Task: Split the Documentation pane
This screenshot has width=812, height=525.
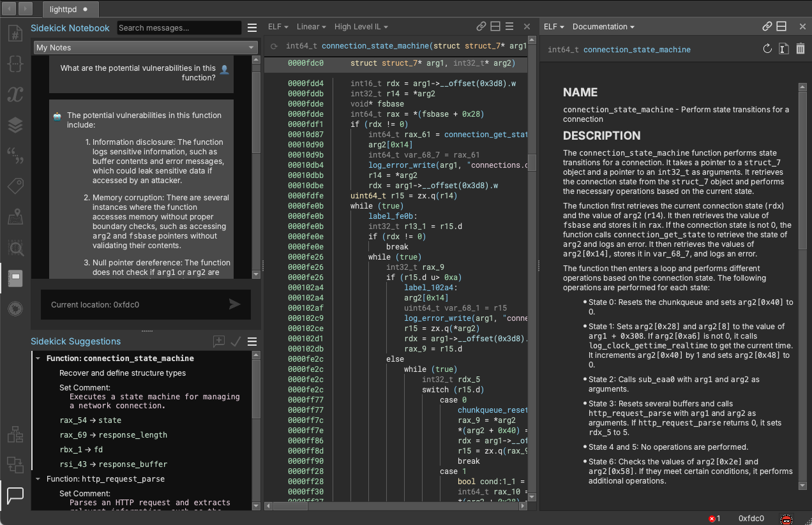Action: [x=781, y=27]
